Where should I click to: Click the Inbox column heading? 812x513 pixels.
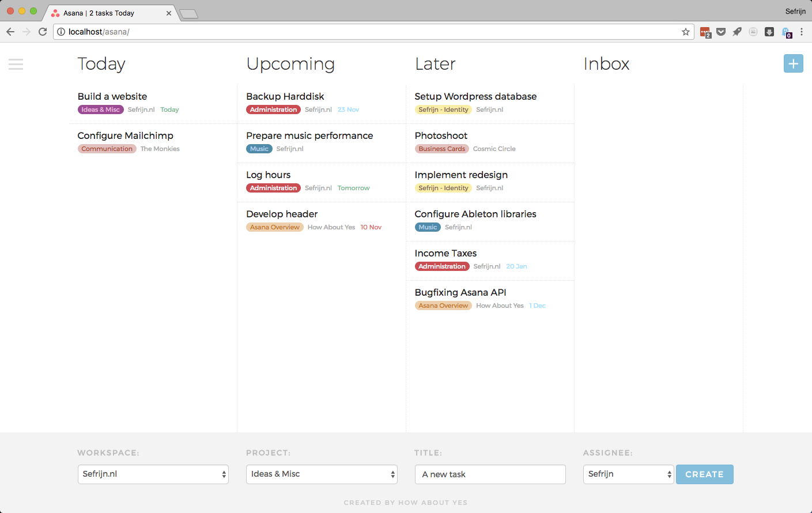click(x=606, y=64)
